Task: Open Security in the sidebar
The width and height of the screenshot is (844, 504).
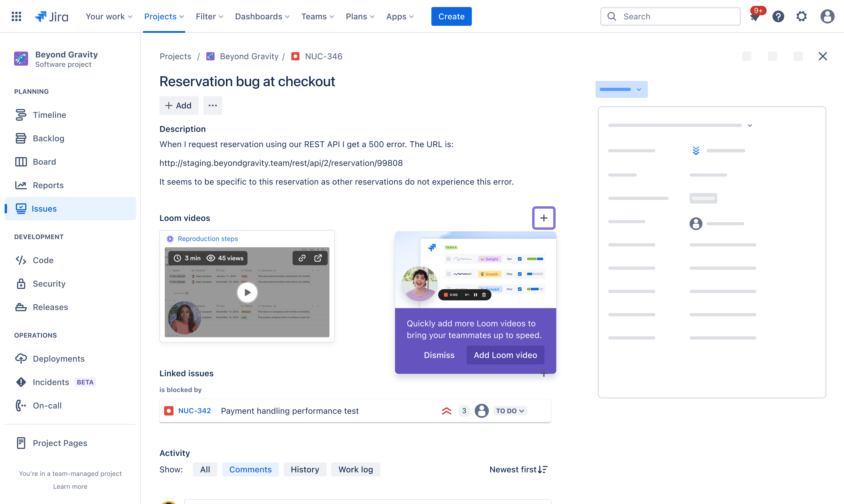Action: 70,284
